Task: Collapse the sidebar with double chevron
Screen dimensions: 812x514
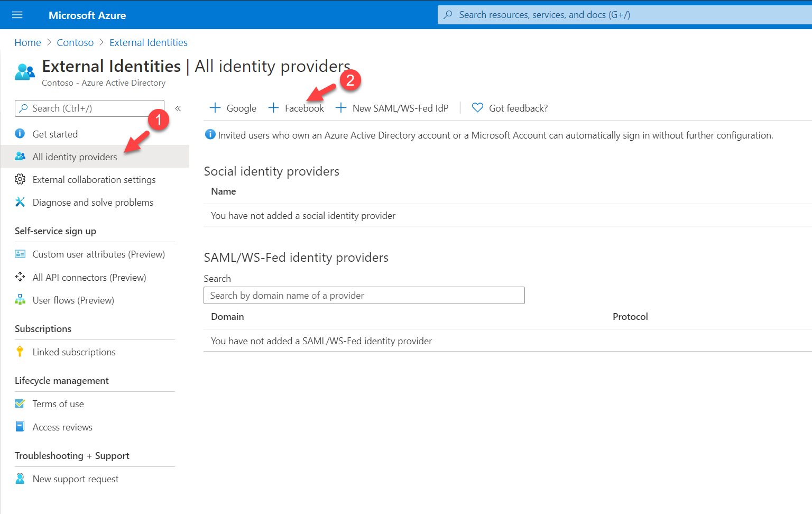Action: pyautogui.click(x=178, y=108)
